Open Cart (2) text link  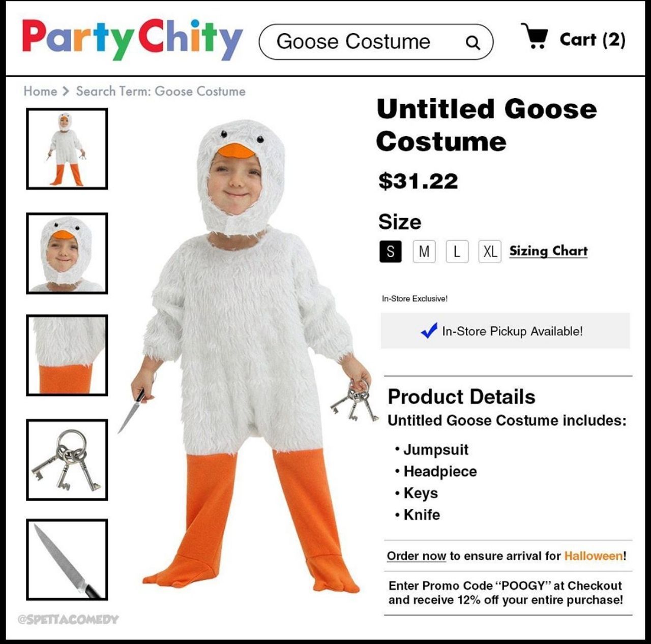[593, 40]
